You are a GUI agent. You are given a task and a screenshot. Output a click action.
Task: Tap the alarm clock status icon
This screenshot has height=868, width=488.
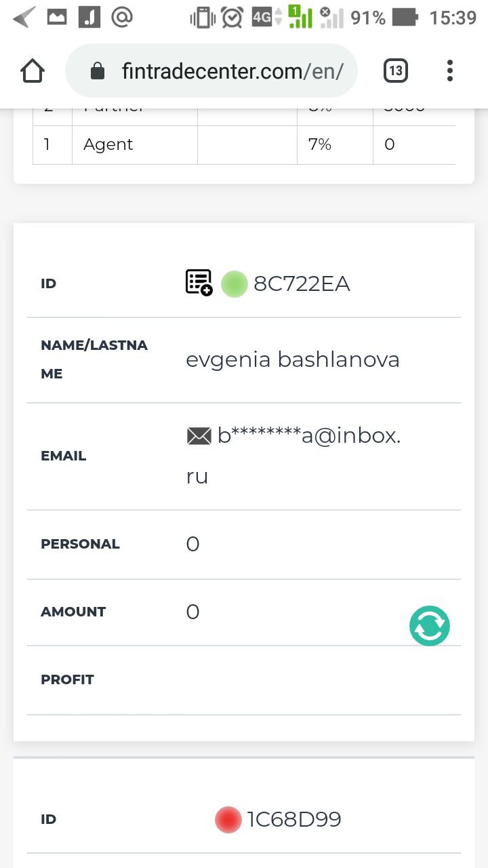point(232,18)
